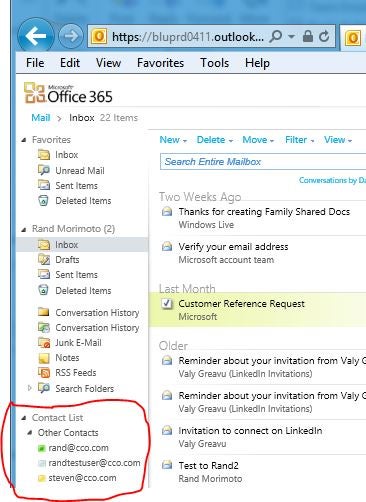Click the browser Forward arrow button
366x502 pixels.
[x=71, y=36]
